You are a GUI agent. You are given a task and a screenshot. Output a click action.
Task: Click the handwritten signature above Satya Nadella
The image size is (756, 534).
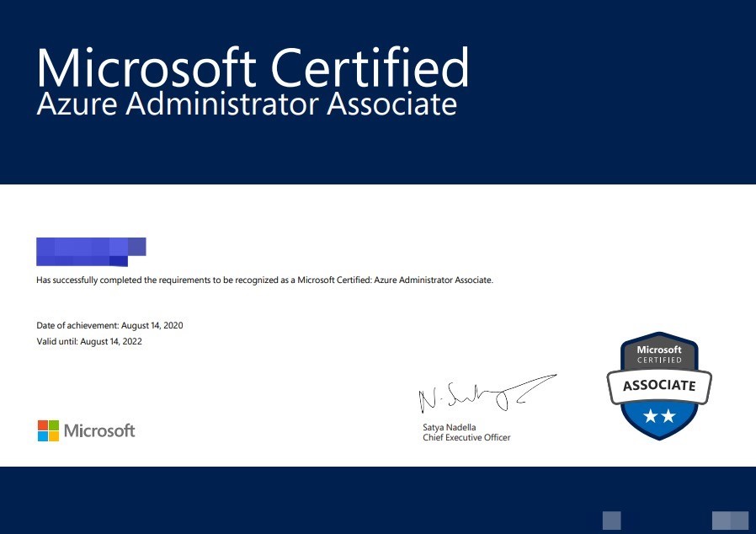[487, 393]
